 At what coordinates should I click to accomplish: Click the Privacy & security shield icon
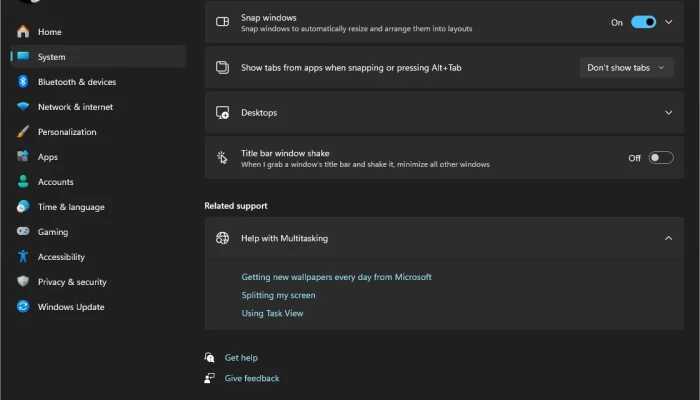point(23,281)
